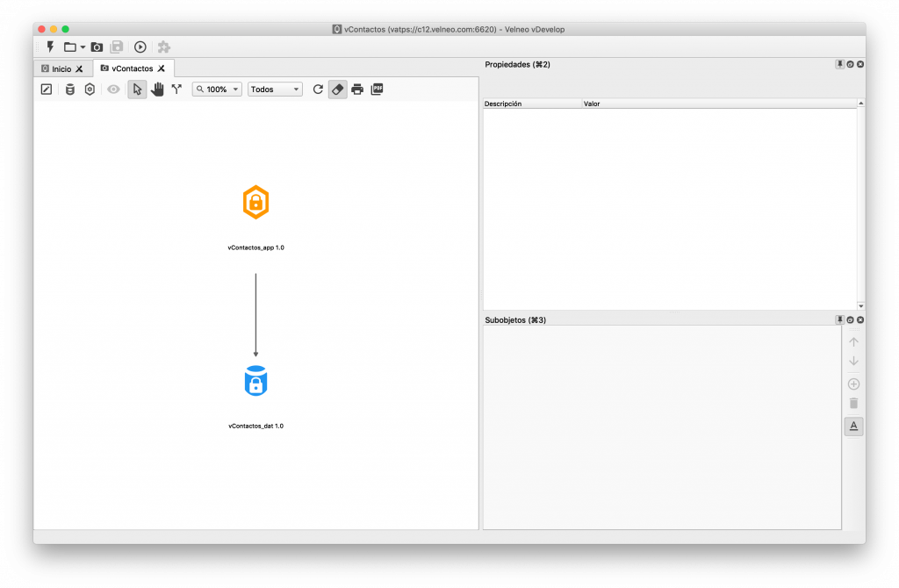The height and width of the screenshot is (588, 899).
Task: Toggle the underlined A sort button
Action: (853, 427)
